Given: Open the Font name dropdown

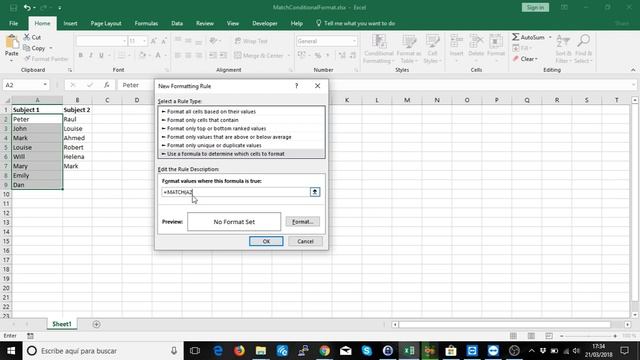Looking at the screenshot, I should click(x=124, y=41).
